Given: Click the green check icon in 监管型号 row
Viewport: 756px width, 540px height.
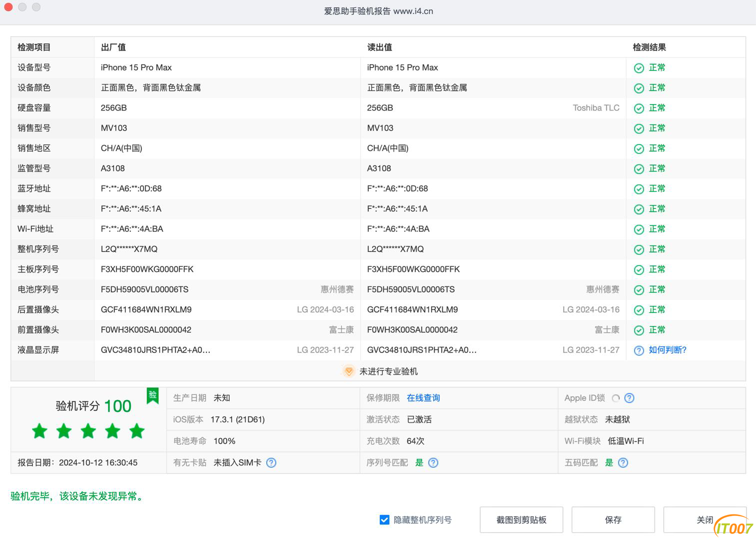Looking at the screenshot, I should pos(639,169).
